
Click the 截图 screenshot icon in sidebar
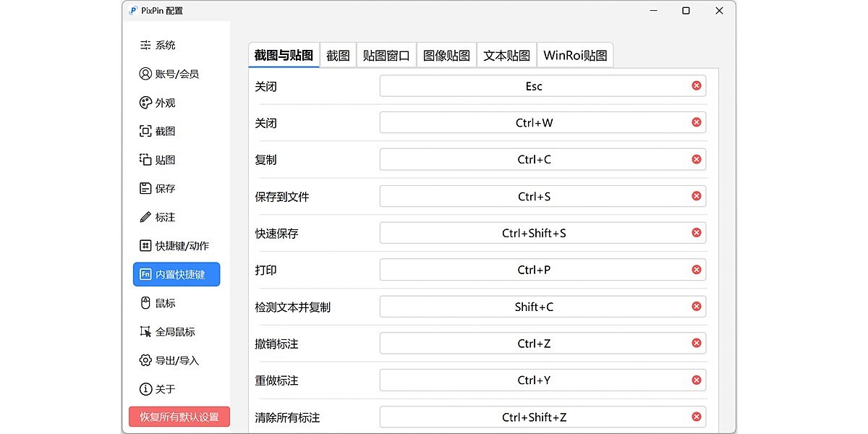(145, 131)
